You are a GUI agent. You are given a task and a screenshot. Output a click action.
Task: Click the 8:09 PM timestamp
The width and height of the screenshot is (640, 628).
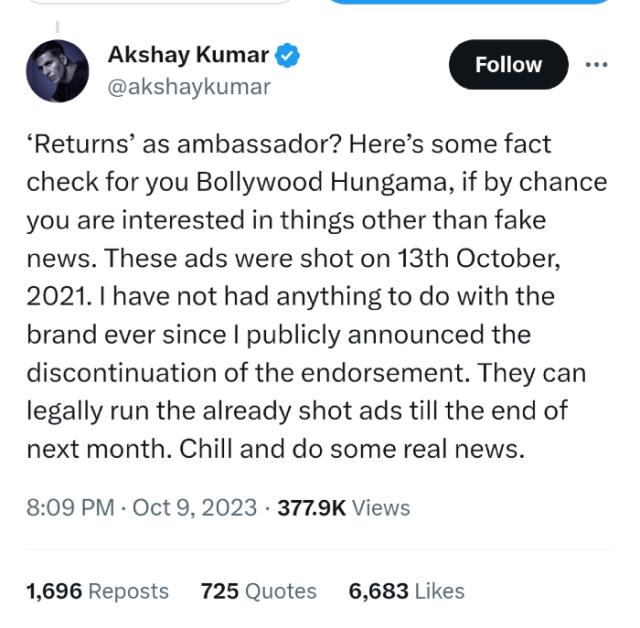70,507
